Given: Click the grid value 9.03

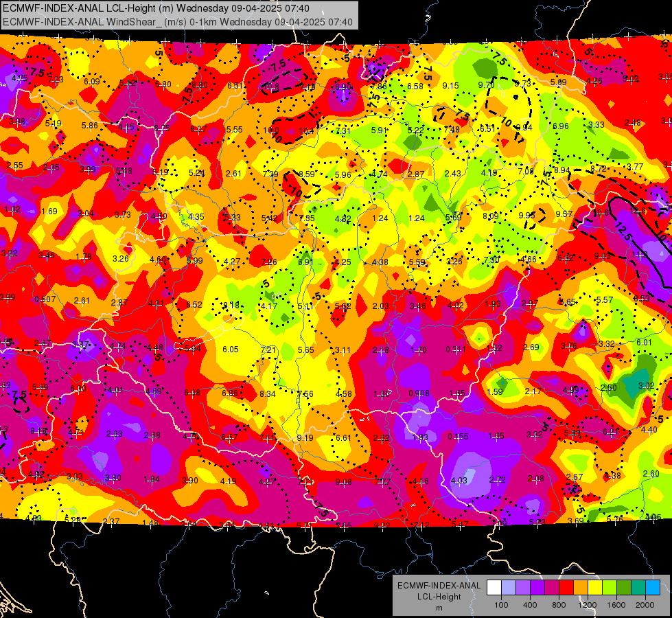Looking at the screenshot, I should coord(602,256).
